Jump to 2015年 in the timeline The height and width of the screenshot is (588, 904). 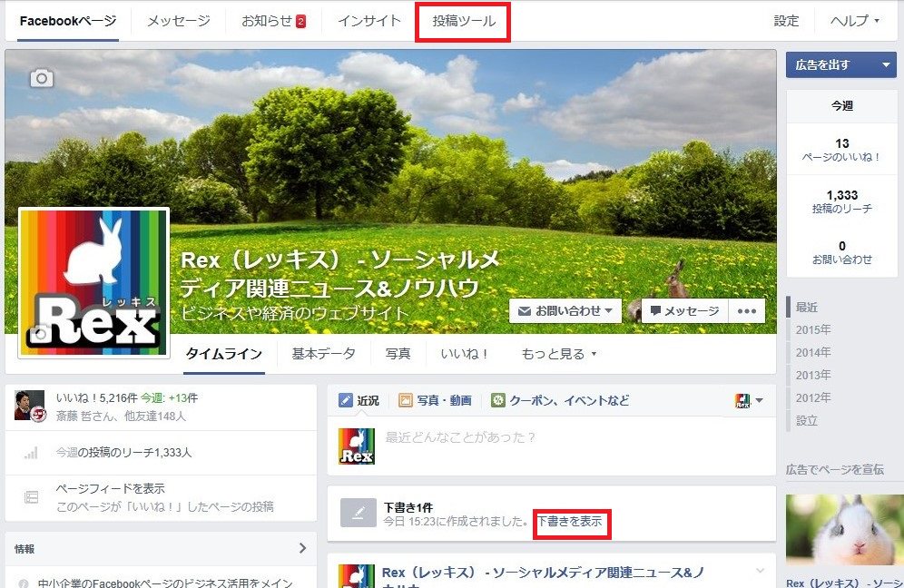(813, 329)
